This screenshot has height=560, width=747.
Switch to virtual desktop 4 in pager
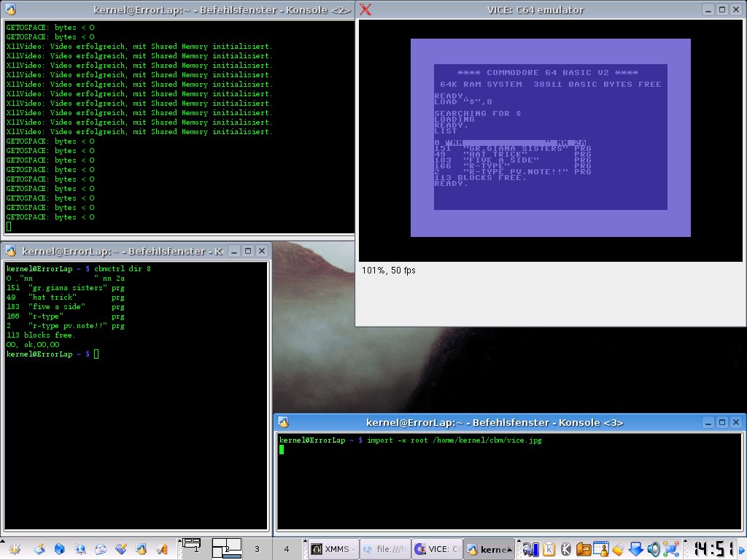tap(286, 548)
